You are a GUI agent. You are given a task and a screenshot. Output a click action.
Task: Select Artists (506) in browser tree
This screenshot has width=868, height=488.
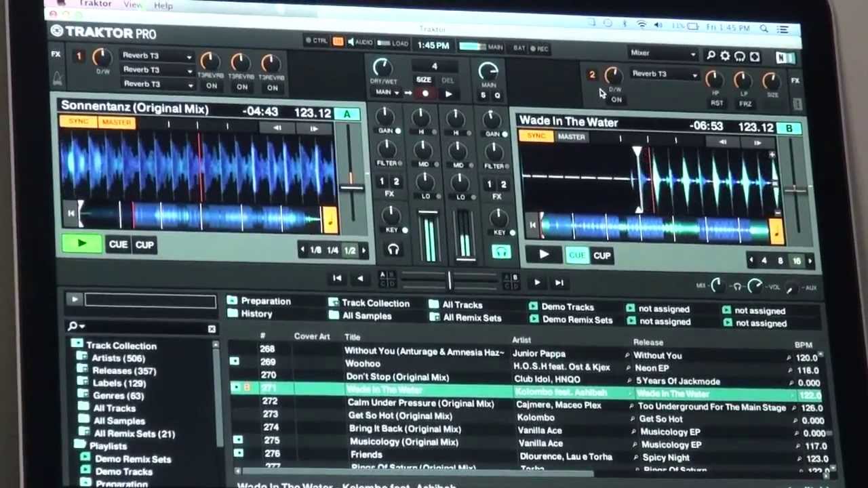coord(118,358)
